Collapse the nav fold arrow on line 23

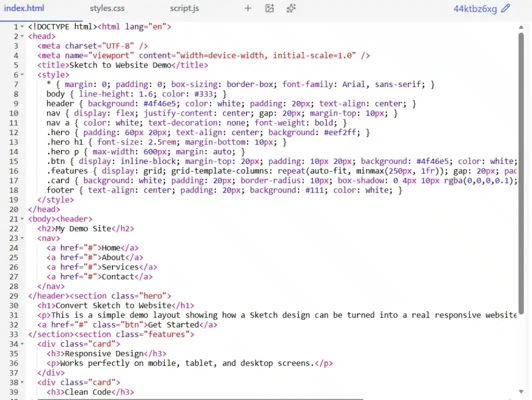tap(22, 238)
